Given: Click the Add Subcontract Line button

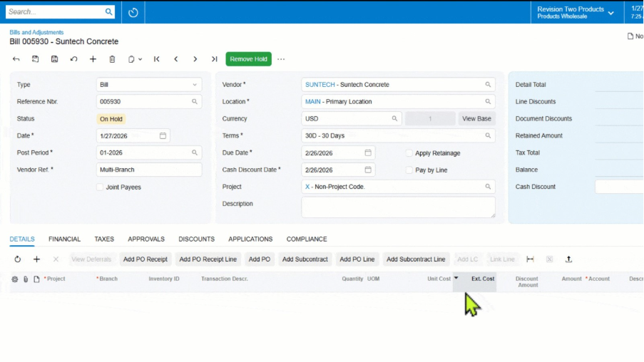Looking at the screenshot, I should (x=416, y=259).
